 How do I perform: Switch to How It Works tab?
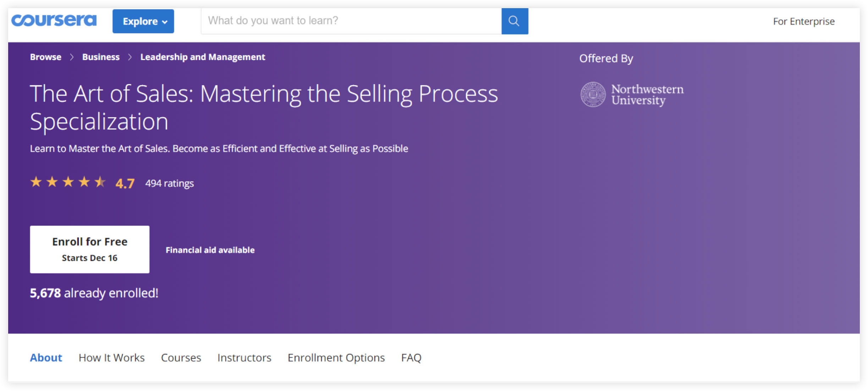point(112,358)
